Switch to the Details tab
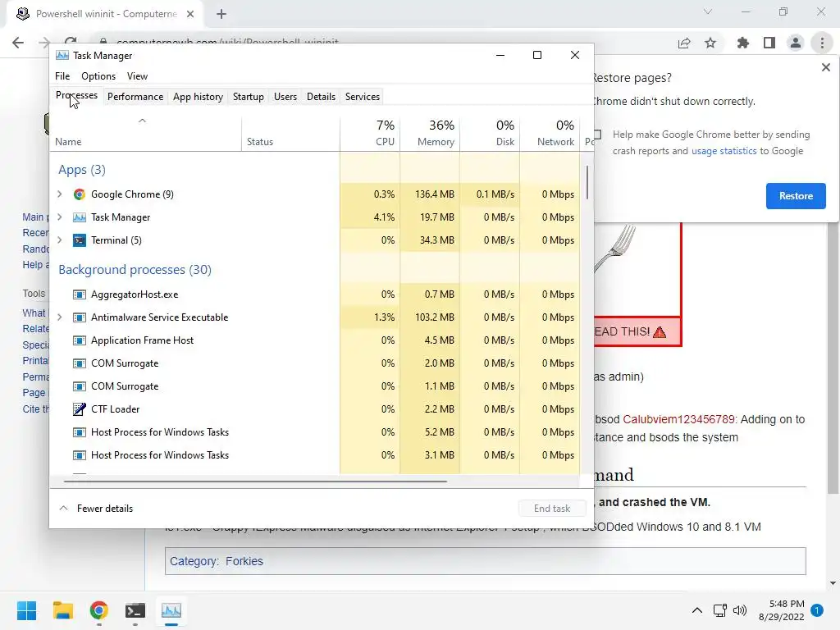Screen dimensions: 840x630 (321, 97)
